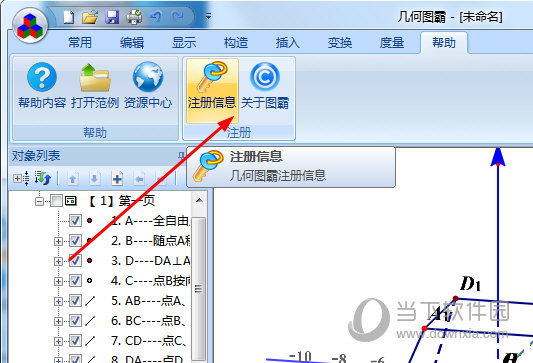Image resolution: width=533 pixels, height=363 pixels.
Task: Select the row 7. CD----点C
Action: click(x=149, y=341)
